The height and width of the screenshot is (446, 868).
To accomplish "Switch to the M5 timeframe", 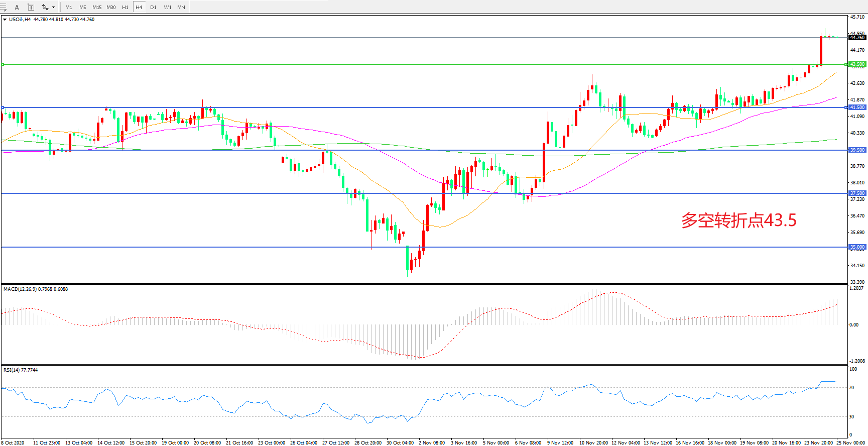I will coord(83,7).
